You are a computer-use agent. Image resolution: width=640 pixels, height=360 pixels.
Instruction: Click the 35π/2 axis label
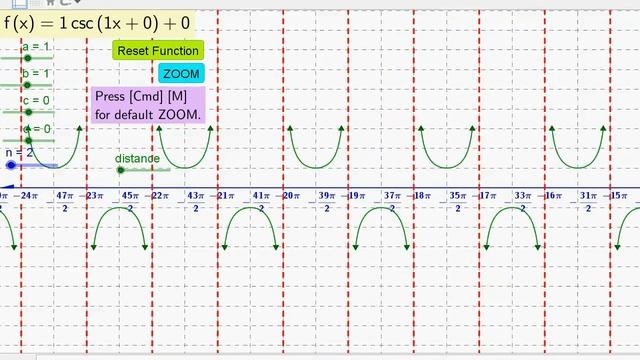coord(454,202)
